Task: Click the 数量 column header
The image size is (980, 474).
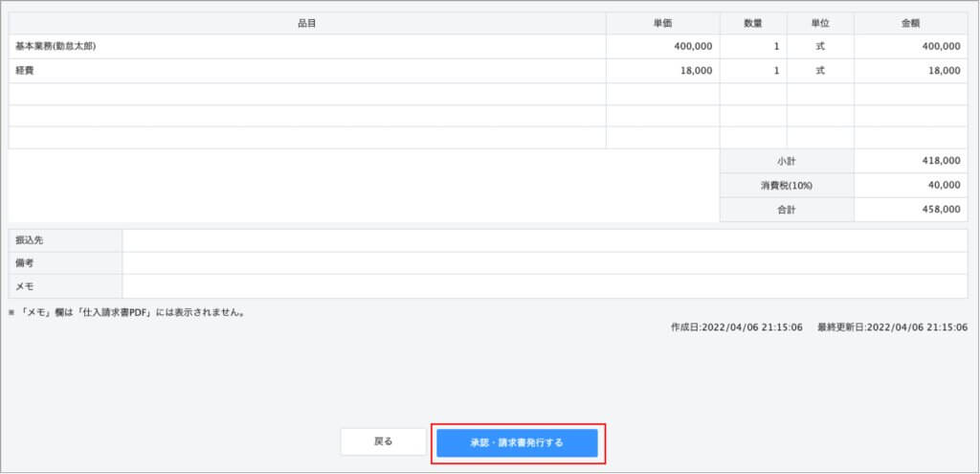Action: [753, 23]
